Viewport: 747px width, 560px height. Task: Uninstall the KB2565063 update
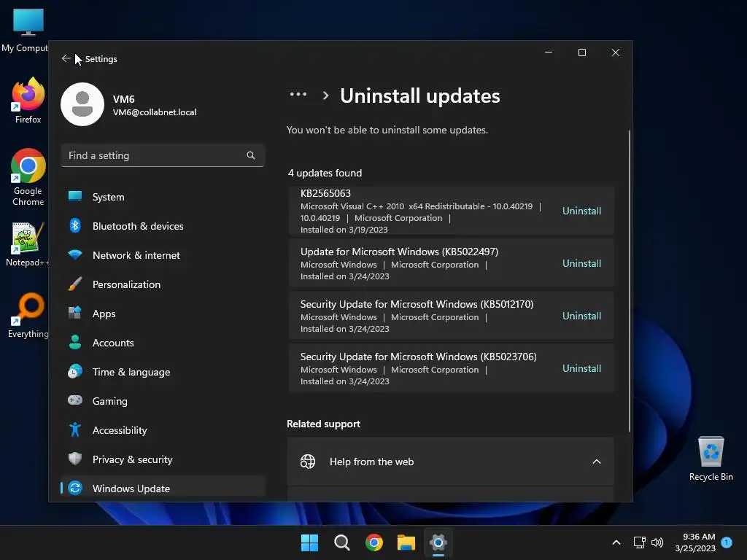581,211
